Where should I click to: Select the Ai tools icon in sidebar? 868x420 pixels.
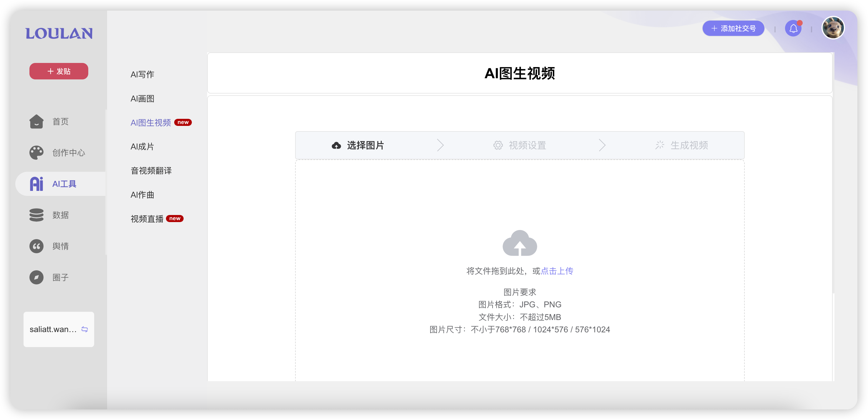tap(36, 184)
